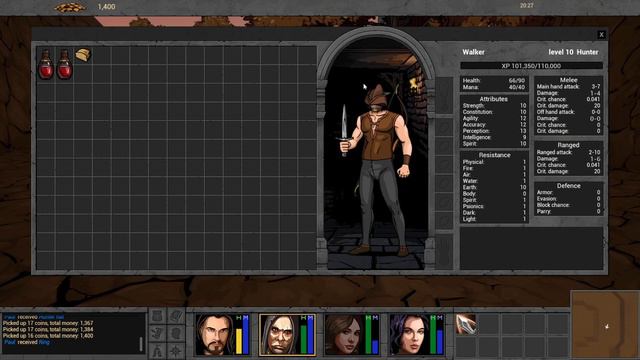Click the gold coin pile icon

(x=70, y=7)
